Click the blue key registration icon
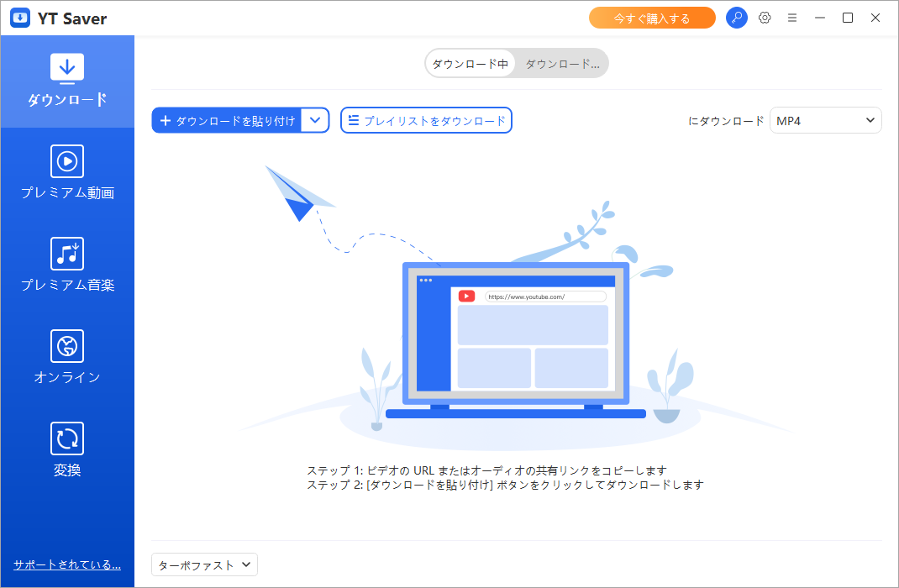The width and height of the screenshot is (899, 588). point(736,18)
